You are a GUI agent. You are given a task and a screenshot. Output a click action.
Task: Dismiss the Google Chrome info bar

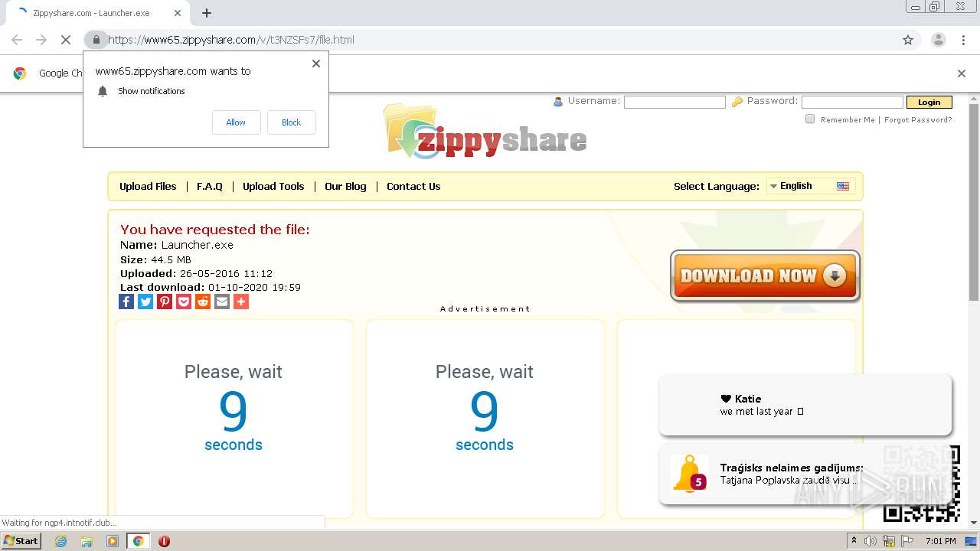pos(962,73)
